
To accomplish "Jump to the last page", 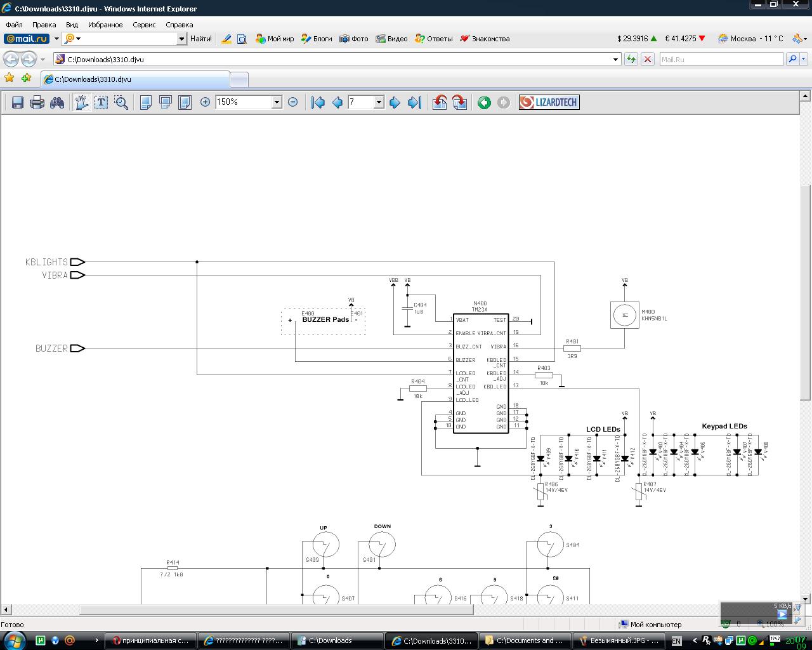I will click(414, 102).
